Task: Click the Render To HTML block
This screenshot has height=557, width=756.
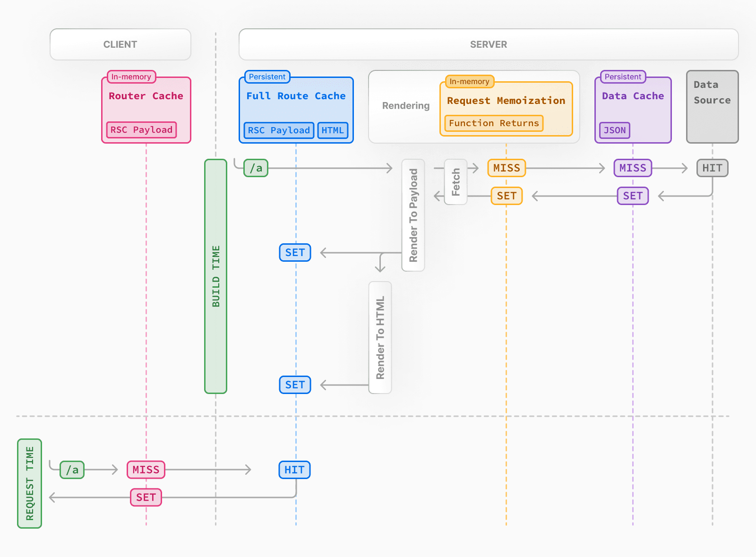Action: click(380, 336)
